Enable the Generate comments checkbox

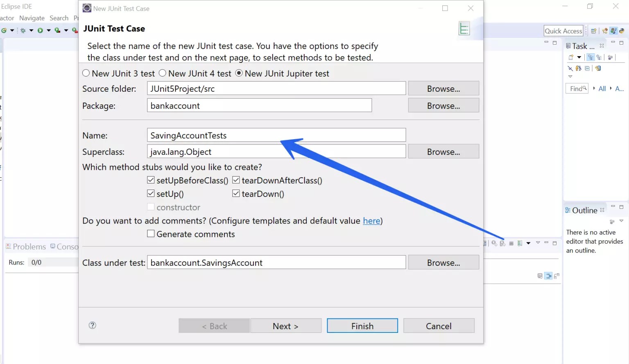pos(151,234)
